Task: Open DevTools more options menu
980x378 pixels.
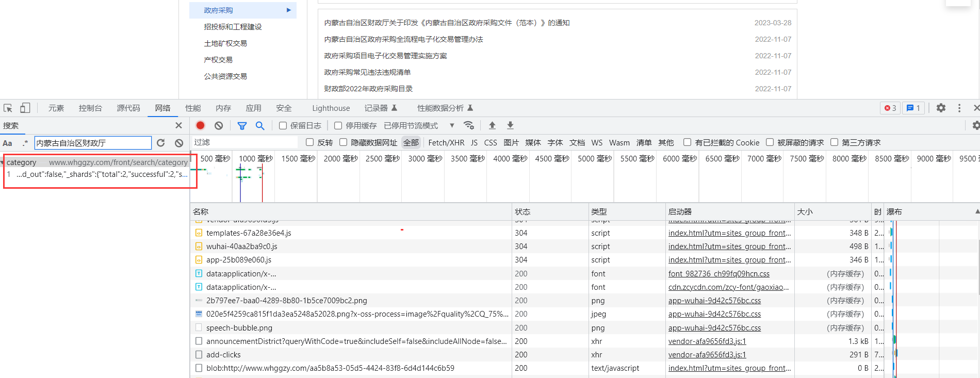Action: 959,108
